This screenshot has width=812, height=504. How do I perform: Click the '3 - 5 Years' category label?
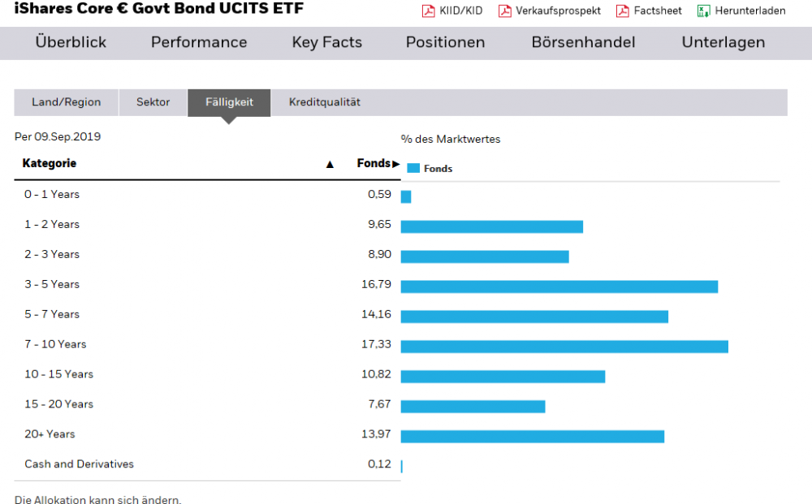52,285
